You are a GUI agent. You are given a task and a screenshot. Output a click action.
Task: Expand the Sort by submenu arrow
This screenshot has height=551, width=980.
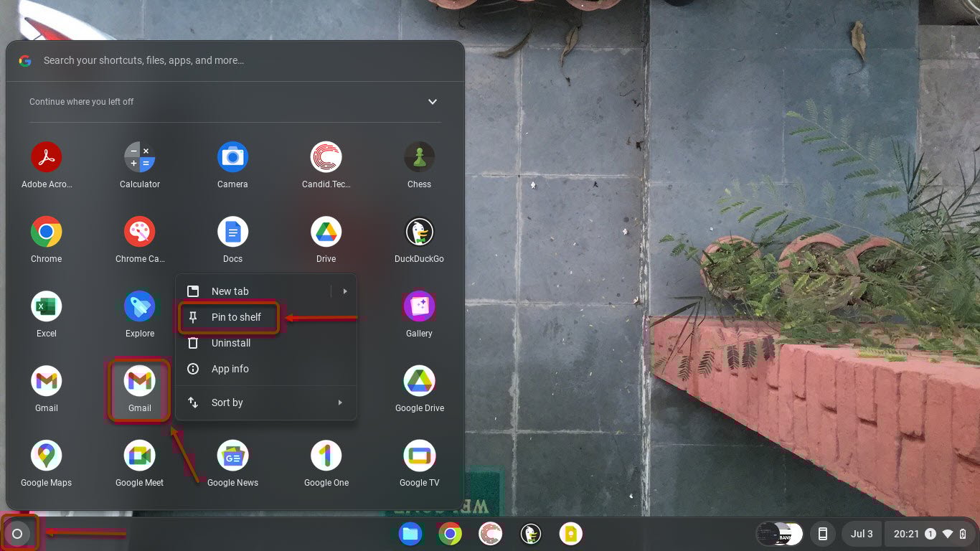[x=340, y=402]
